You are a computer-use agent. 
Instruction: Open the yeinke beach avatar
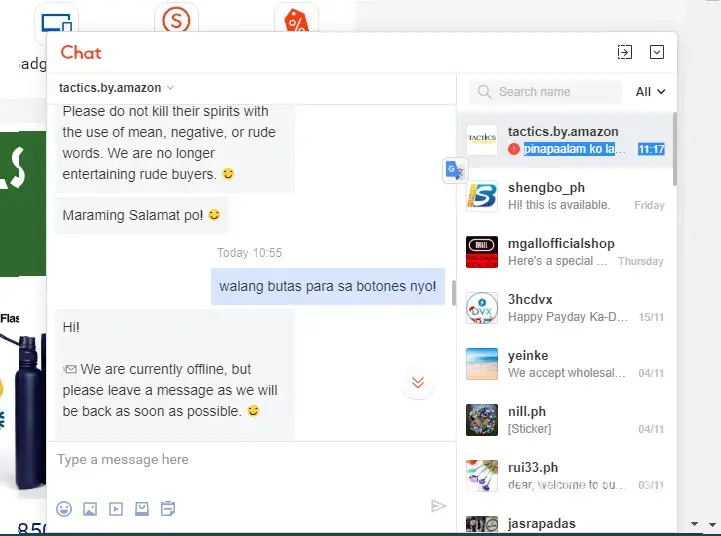tap(482, 364)
